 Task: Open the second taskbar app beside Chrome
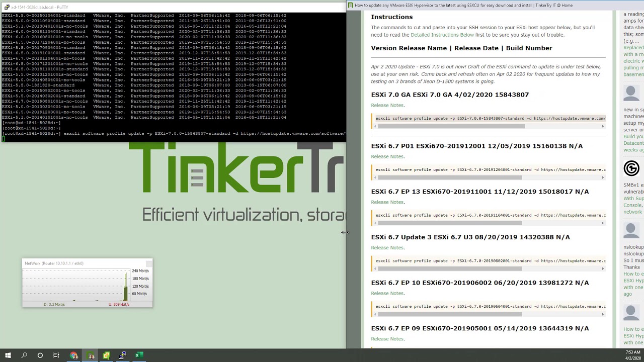[91, 355]
